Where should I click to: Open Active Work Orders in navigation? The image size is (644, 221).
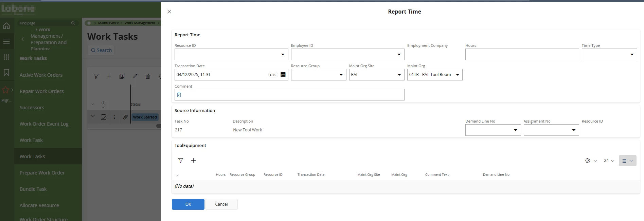(41, 75)
